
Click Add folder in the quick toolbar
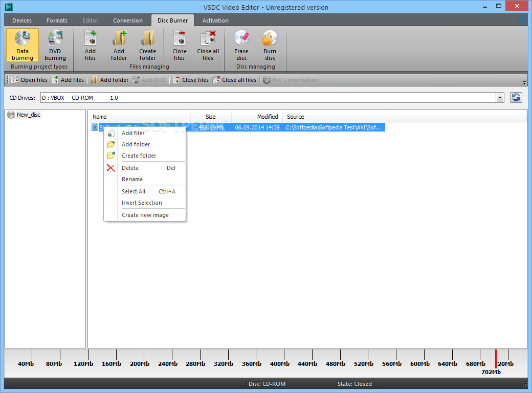tap(110, 80)
